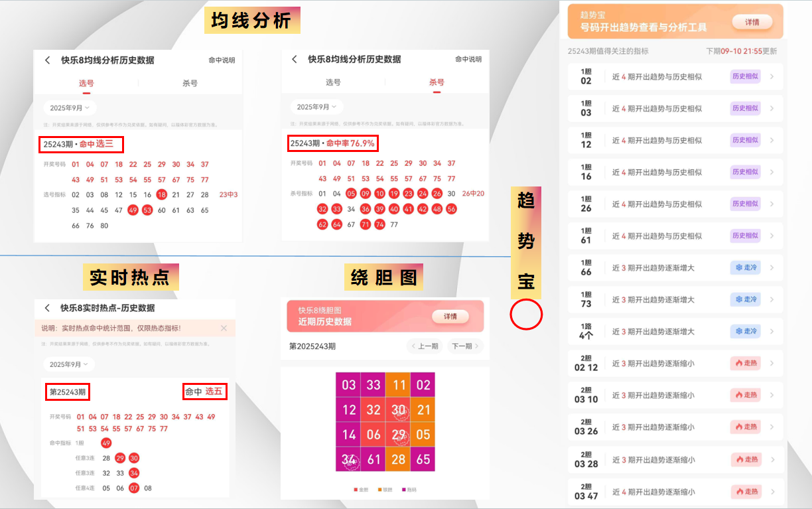Viewport: 812px width, 509px height.
Task: Click 历史相似 badge on the 1胆 61 row
Action: pyautogui.click(x=745, y=236)
